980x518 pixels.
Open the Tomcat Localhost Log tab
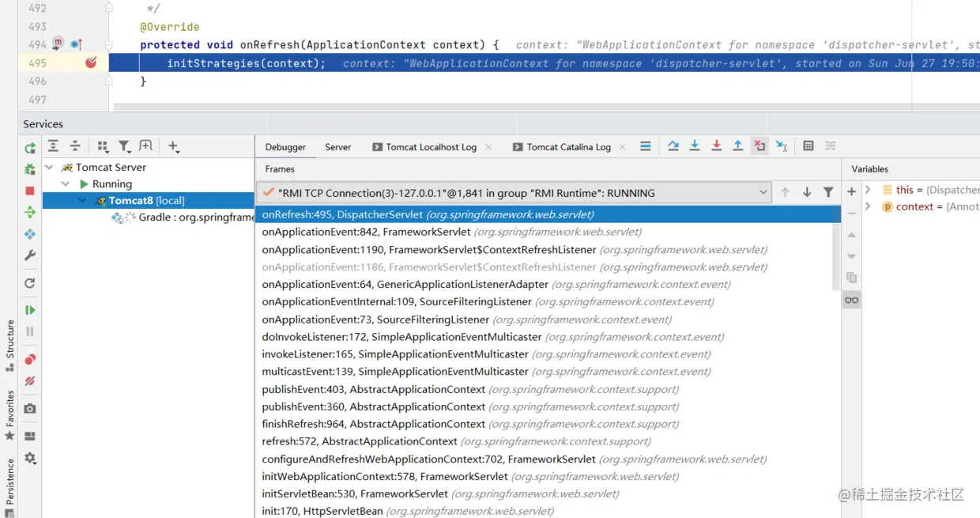[431, 147]
